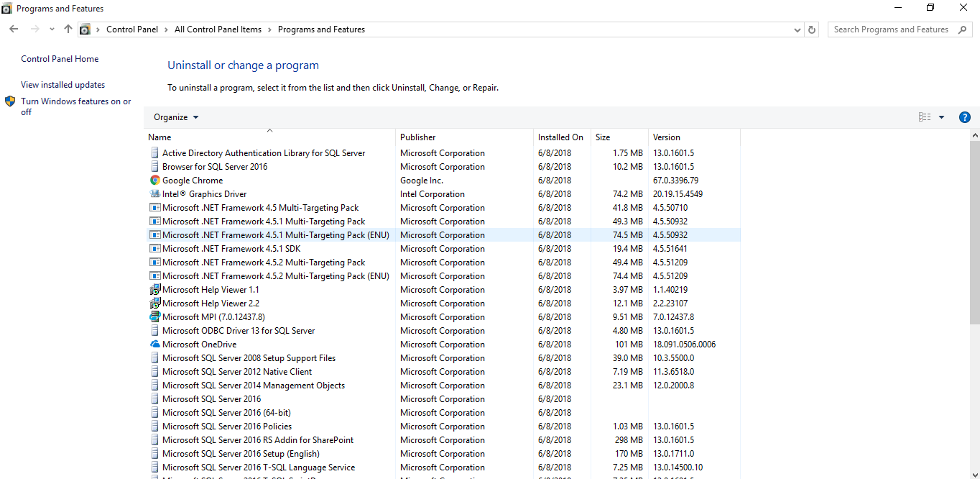Click the SQL Server 2016 Policies icon
980x479 pixels.
(x=154, y=426)
